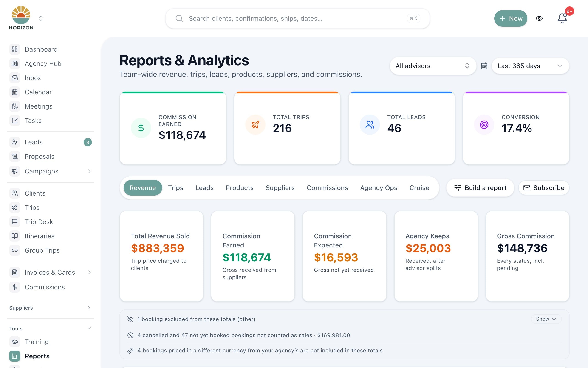Click the Gross Commission $148,736 value
Viewport: 588px width, 368px height.
pyautogui.click(x=522, y=248)
